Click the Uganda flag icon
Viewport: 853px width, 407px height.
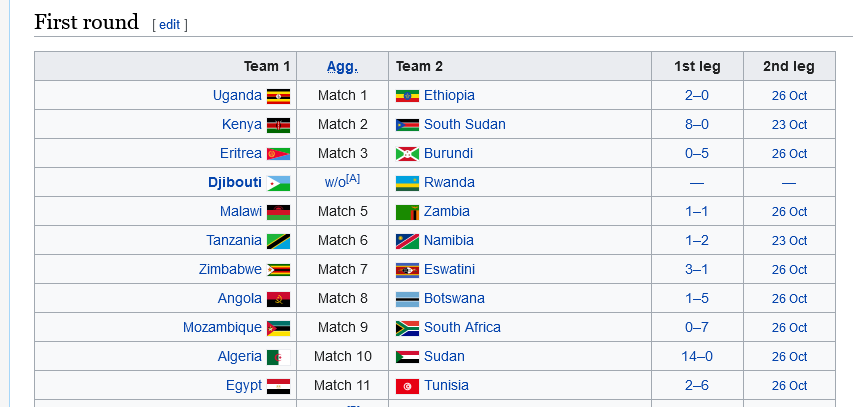[278, 96]
